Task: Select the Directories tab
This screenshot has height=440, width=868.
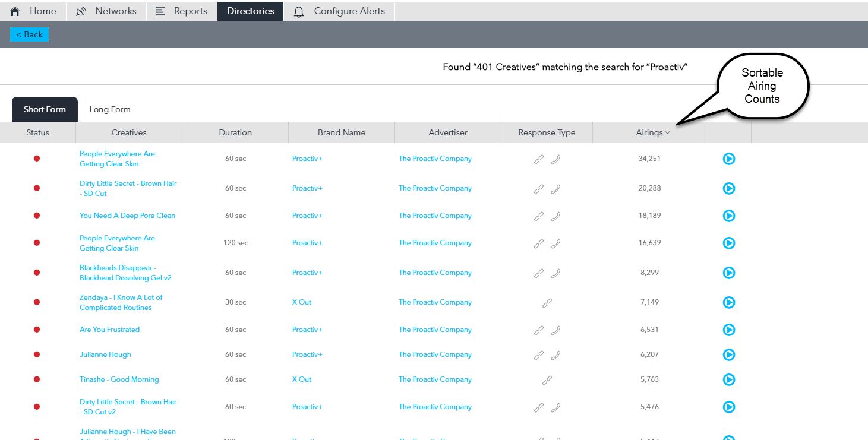Action: pyautogui.click(x=251, y=11)
